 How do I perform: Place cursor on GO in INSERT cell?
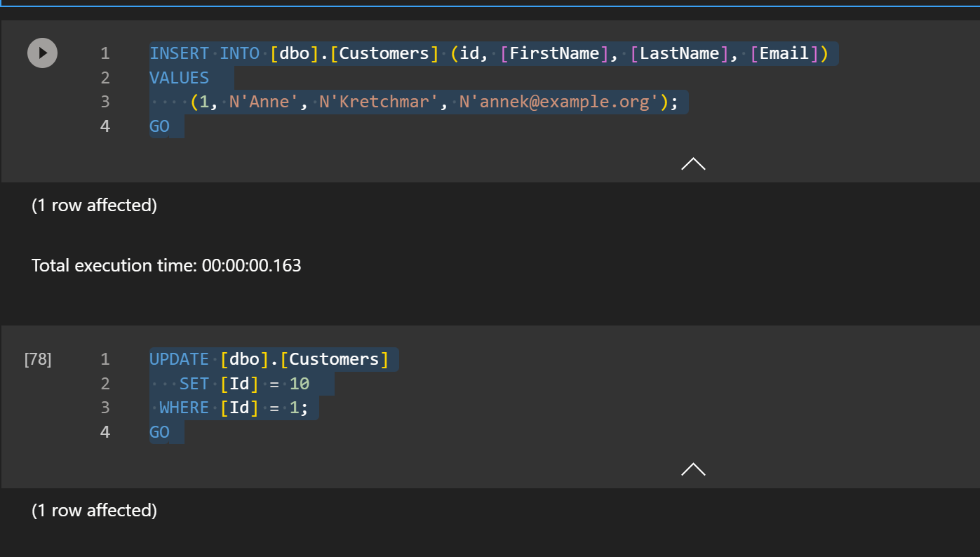pyautogui.click(x=159, y=126)
